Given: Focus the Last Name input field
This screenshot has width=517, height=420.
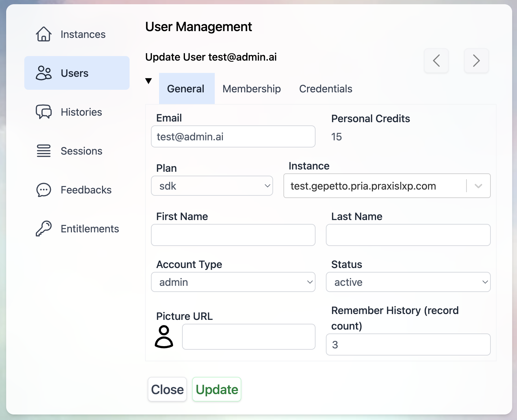Looking at the screenshot, I should 408,235.
